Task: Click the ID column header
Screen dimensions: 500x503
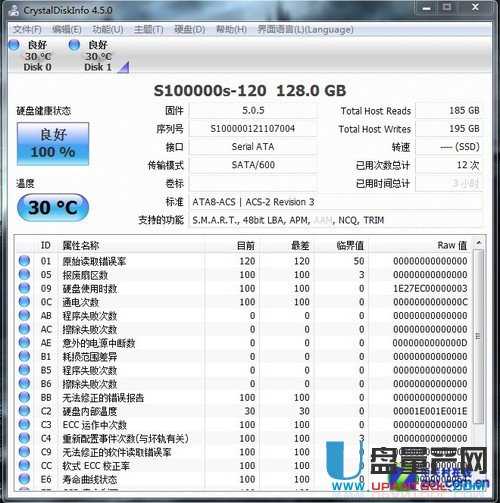Action: [45, 245]
